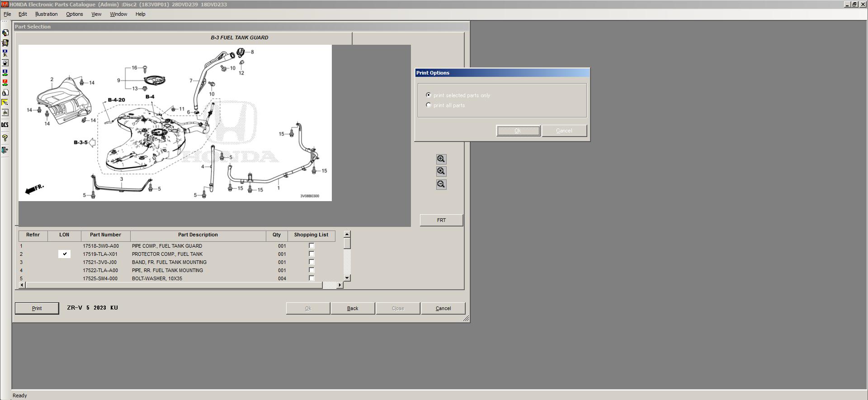Click the Part Number column header
The image size is (868, 400).
pos(105,235)
